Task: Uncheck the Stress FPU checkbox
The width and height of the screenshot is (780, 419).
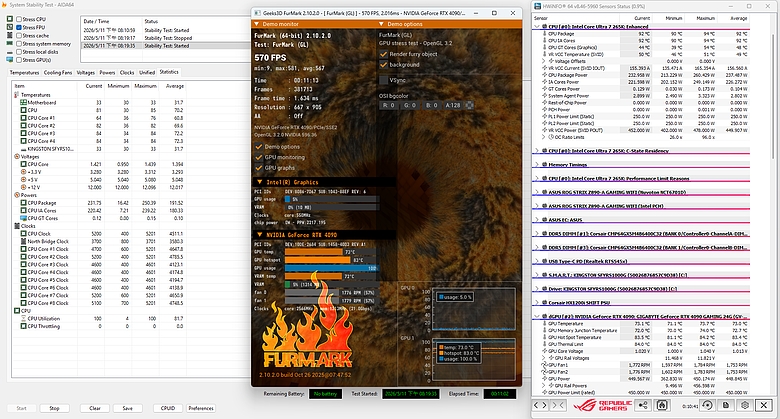Action: click(x=19, y=27)
